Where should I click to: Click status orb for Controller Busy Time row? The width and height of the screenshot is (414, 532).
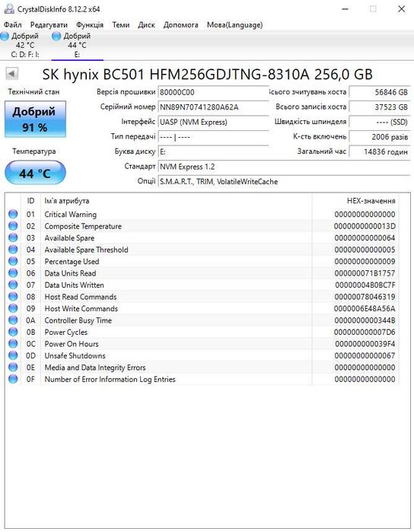pos(13,320)
